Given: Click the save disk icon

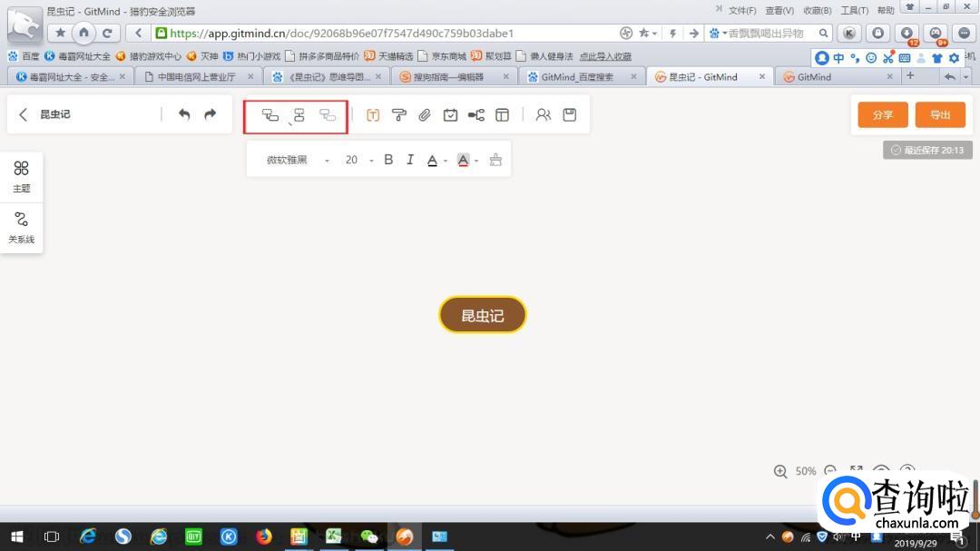Looking at the screenshot, I should (x=570, y=115).
